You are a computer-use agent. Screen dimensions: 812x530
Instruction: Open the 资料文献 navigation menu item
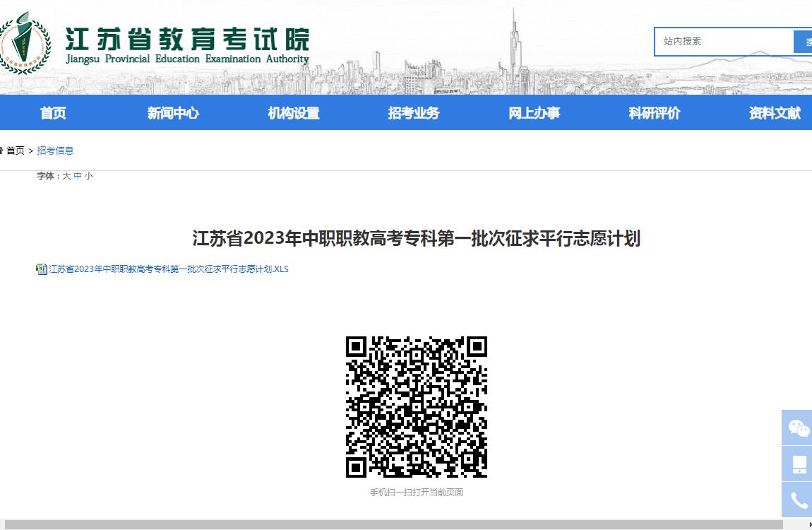pos(775,113)
